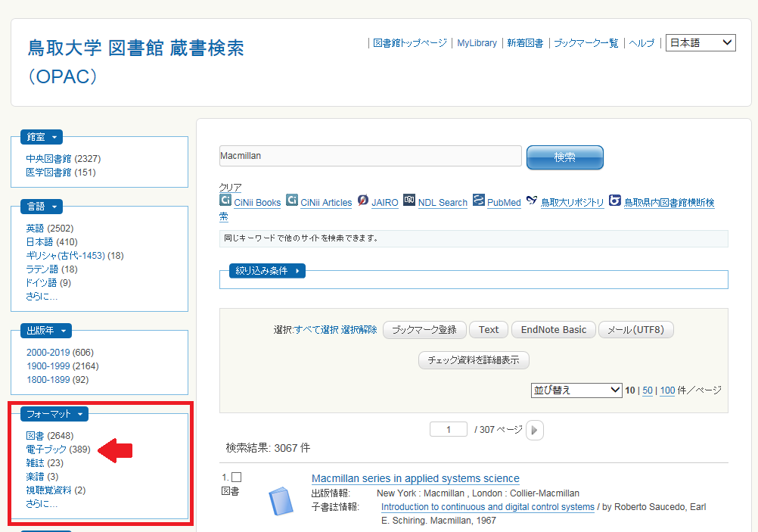Screen dimensions: 758x532
Task: Show more languages with さらに...
Action: (42, 297)
